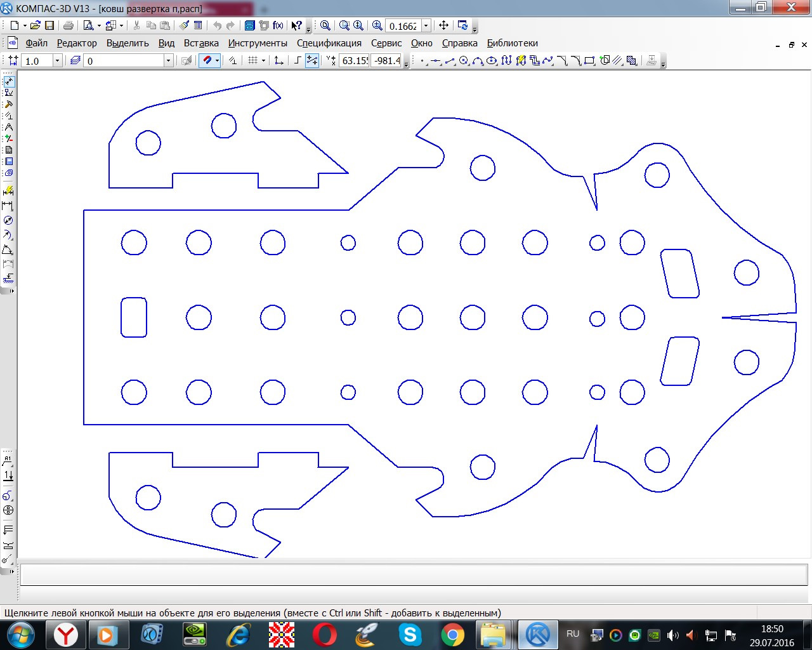Select the Fillet tool

point(575,61)
